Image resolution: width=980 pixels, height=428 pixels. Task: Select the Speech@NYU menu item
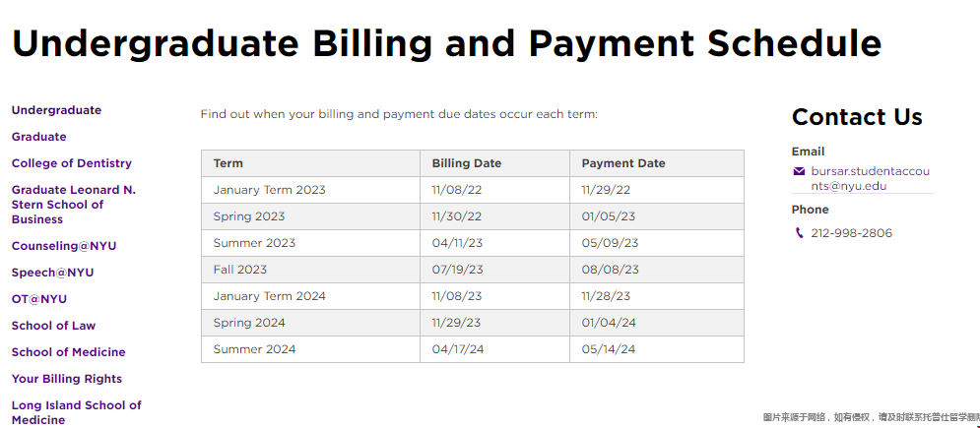click(52, 273)
